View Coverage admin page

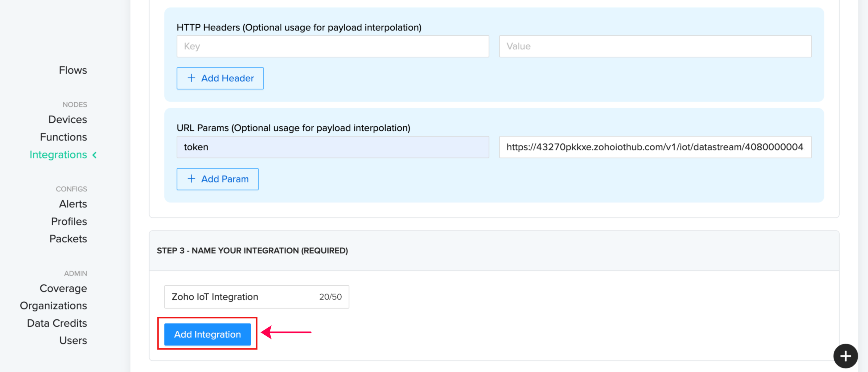tap(63, 288)
